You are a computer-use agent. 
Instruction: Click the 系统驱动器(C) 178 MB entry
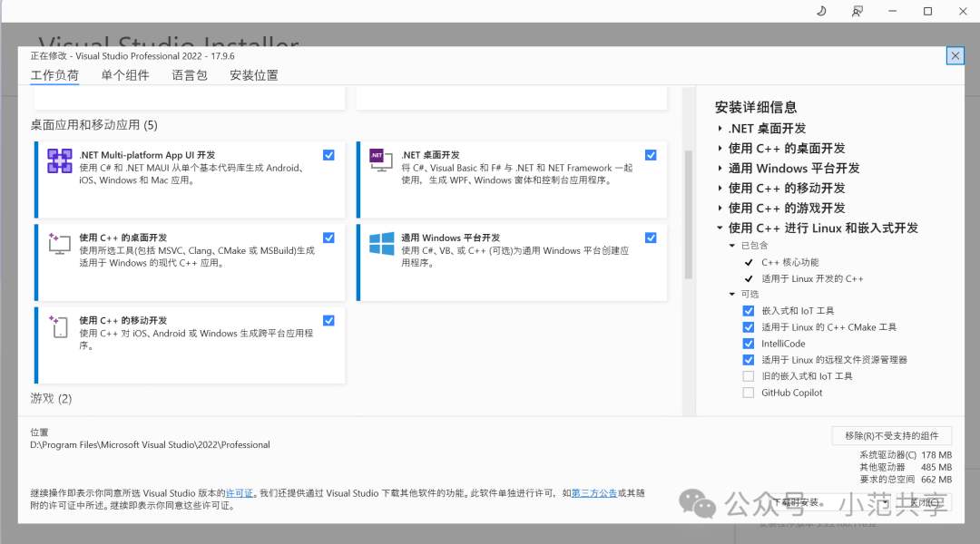906,455
